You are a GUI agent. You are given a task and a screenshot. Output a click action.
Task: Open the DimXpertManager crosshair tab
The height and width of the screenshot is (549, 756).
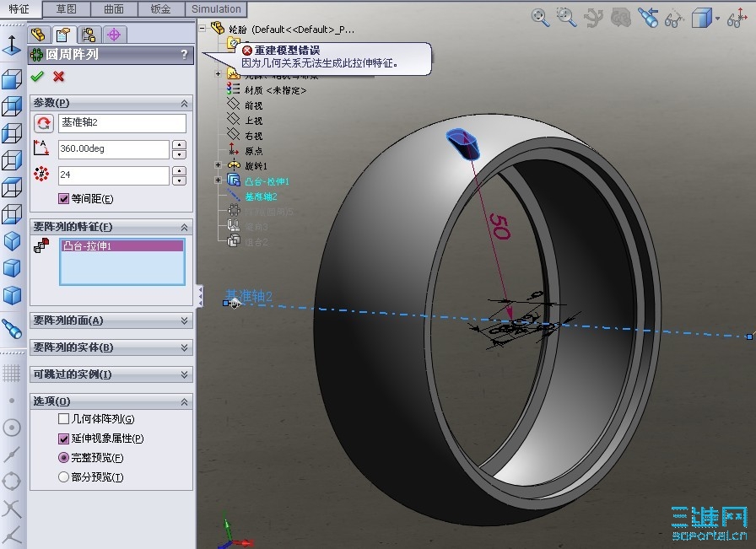(114, 35)
